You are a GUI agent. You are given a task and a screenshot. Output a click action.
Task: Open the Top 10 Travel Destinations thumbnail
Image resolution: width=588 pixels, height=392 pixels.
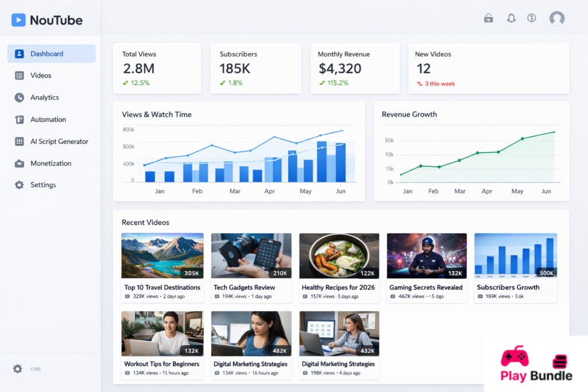163,256
